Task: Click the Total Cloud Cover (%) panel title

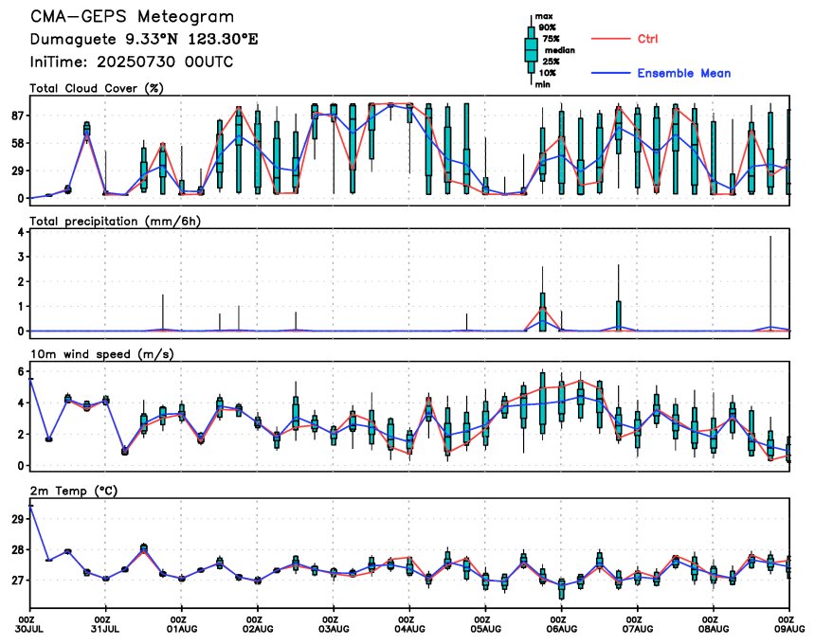Action: (x=97, y=88)
